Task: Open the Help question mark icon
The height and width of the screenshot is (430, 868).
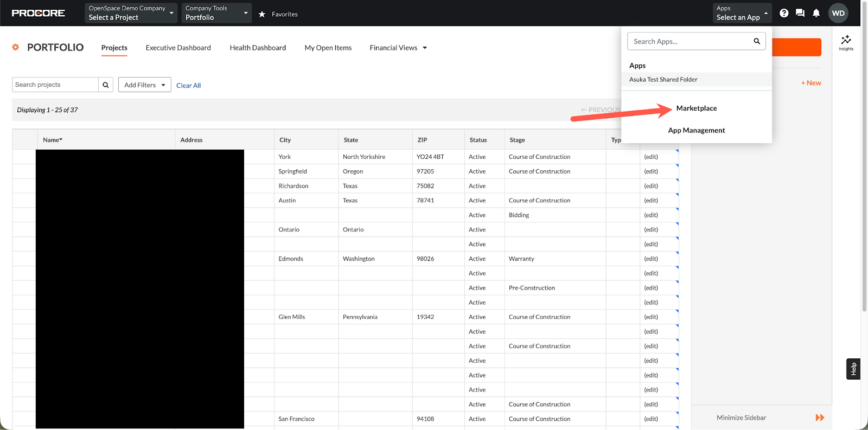Action: coord(784,13)
